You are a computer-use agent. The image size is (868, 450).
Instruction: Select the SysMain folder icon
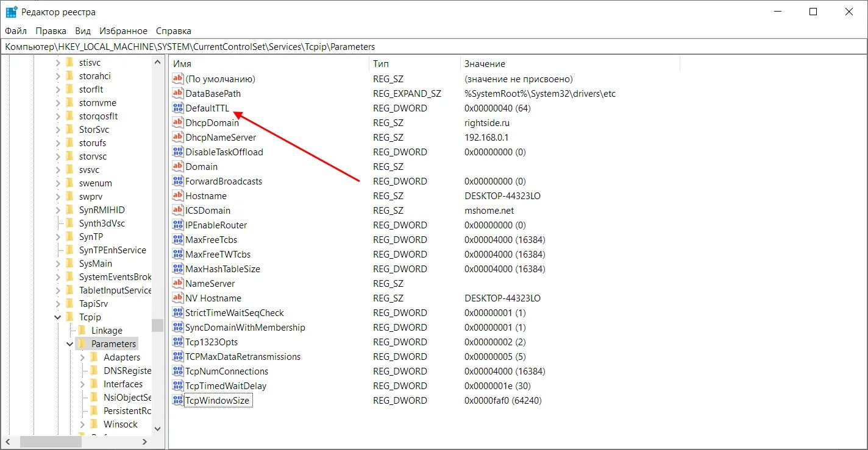(x=69, y=264)
